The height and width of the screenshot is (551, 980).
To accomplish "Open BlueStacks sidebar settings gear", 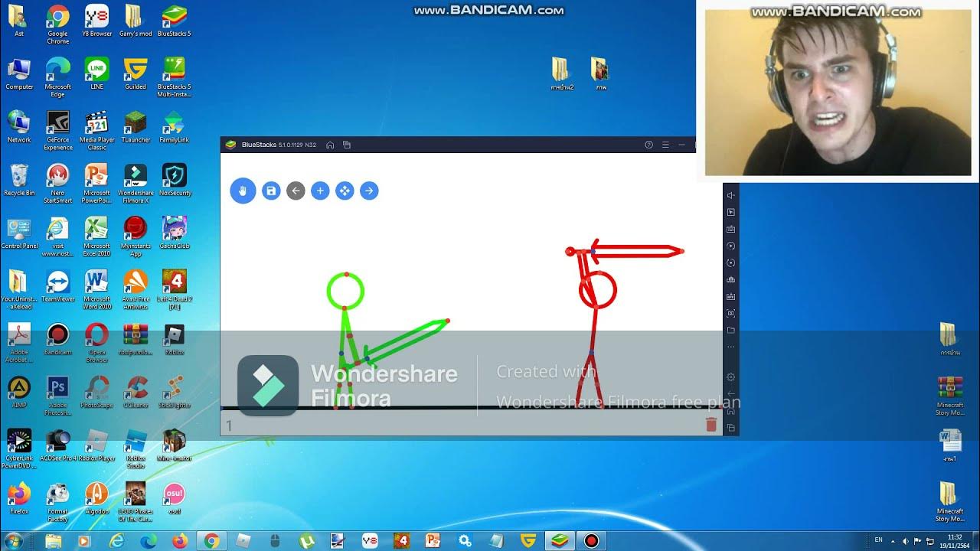I will point(731,377).
